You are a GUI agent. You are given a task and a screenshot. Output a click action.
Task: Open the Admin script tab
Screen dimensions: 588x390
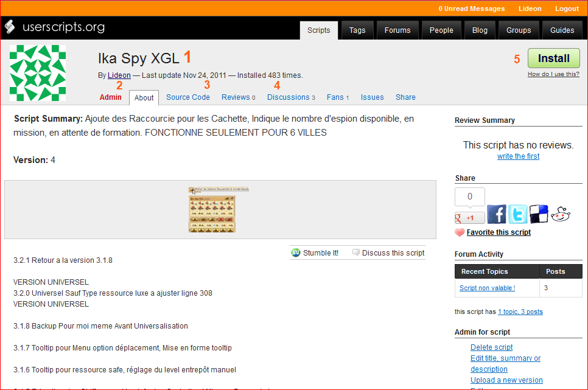tap(111, 97)
